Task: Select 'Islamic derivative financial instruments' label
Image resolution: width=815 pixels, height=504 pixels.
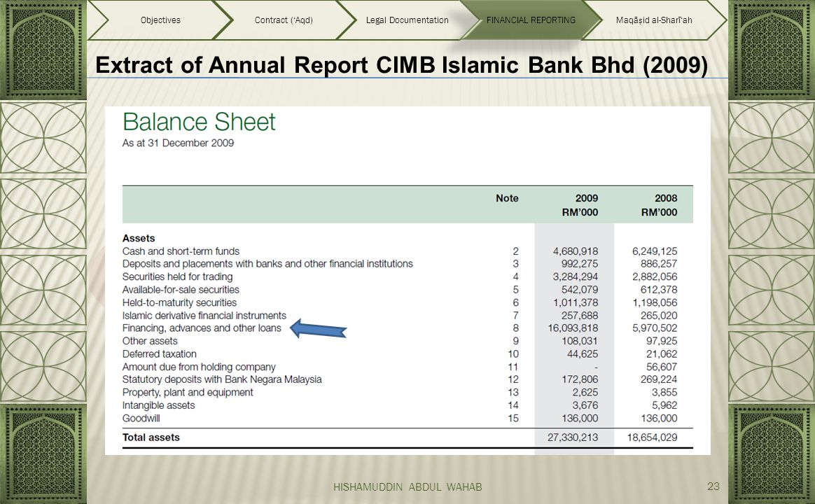Action: [204, 316]
